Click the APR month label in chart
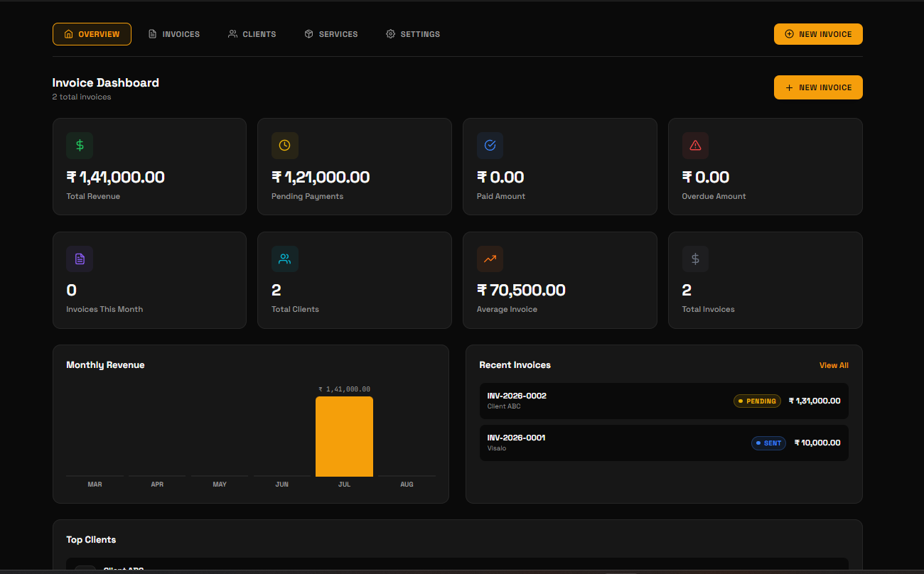The width and height of the screenshot is (924, 574). [x=157, y=484]
